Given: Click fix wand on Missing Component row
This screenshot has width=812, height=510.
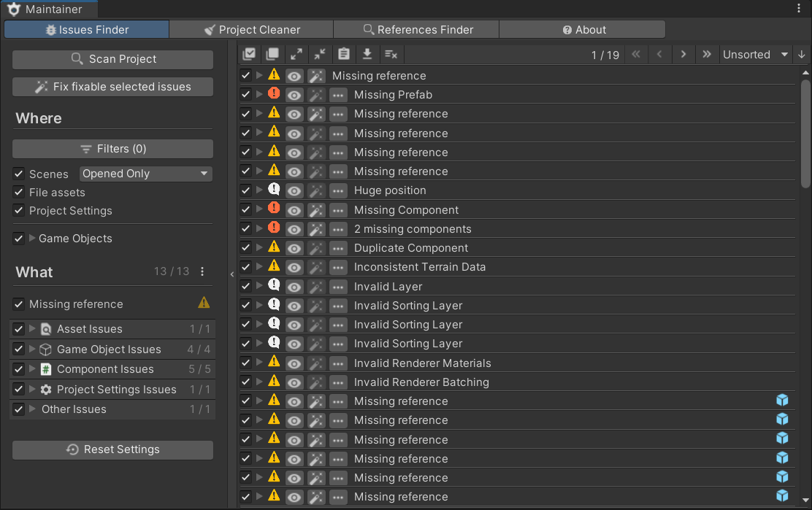Looking at the screenshot, I should (x=316, y=210).
